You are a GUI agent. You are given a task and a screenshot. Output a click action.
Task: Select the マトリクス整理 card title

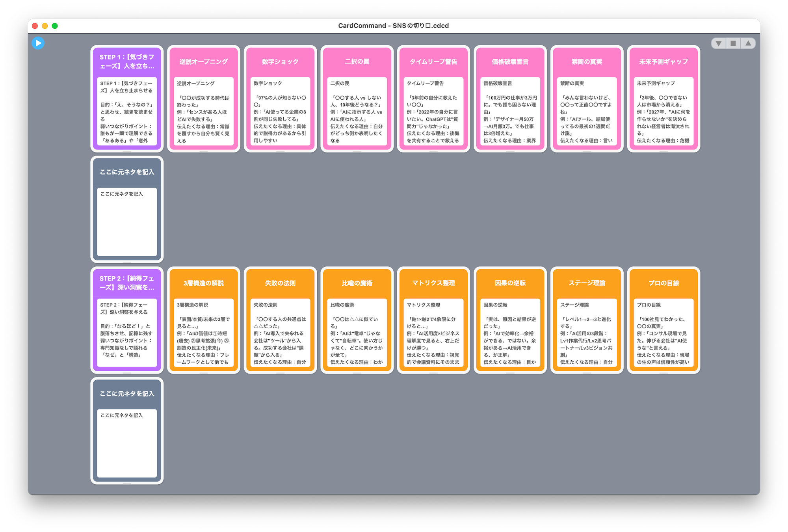point(433,283)
